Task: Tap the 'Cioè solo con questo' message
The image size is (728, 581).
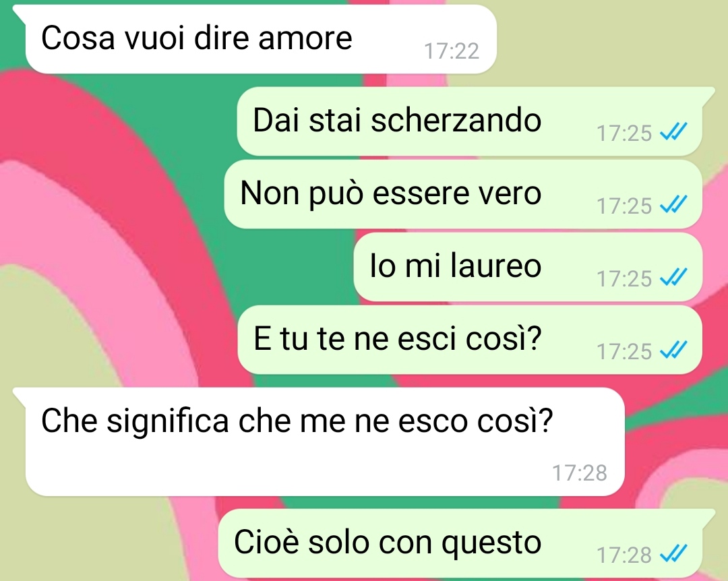Action: click(x=460, y=543)
